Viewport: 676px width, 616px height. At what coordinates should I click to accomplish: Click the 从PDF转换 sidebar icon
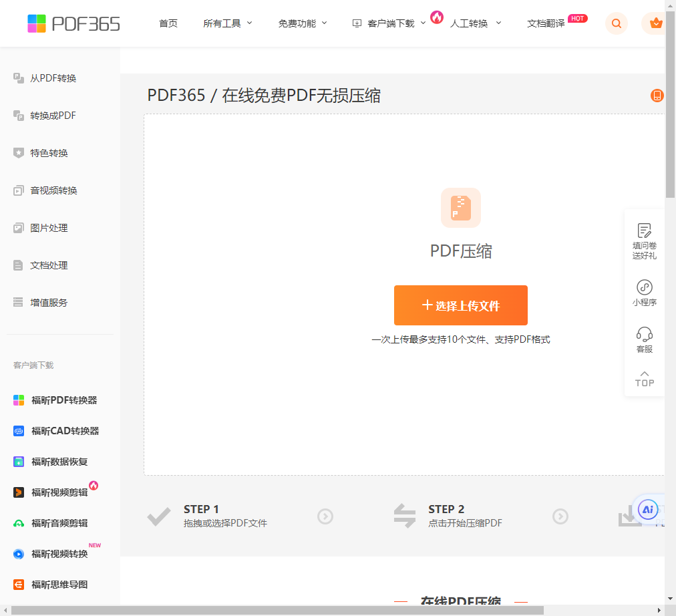pos(19,78)
